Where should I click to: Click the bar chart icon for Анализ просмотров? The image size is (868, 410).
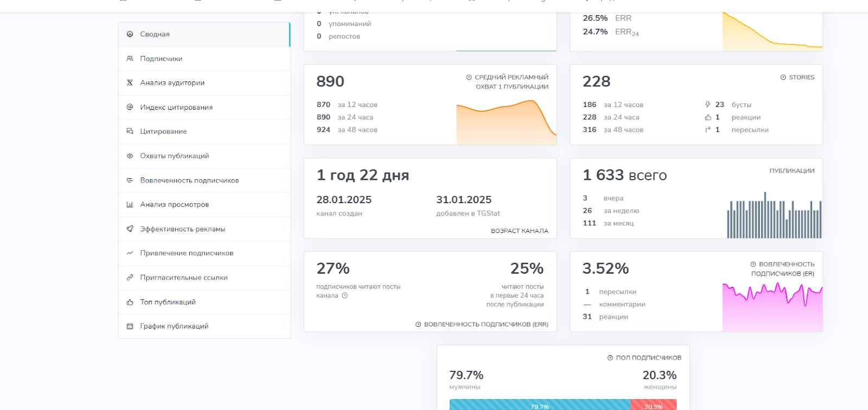(130, 205)
